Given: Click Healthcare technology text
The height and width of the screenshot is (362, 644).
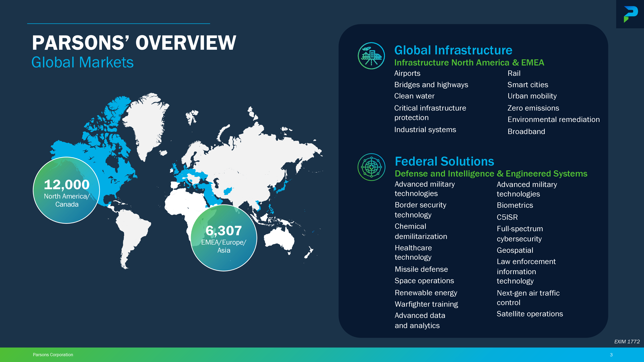Looking at the screenshot, I should (x=413, y=253).
